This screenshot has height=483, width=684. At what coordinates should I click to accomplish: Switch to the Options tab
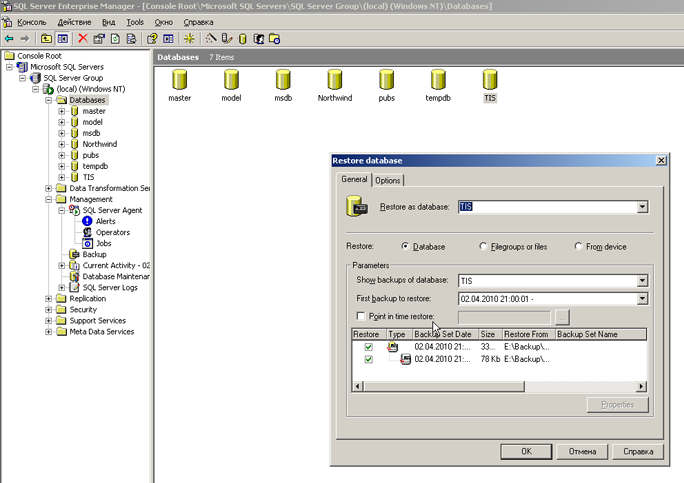click(388, 180)
